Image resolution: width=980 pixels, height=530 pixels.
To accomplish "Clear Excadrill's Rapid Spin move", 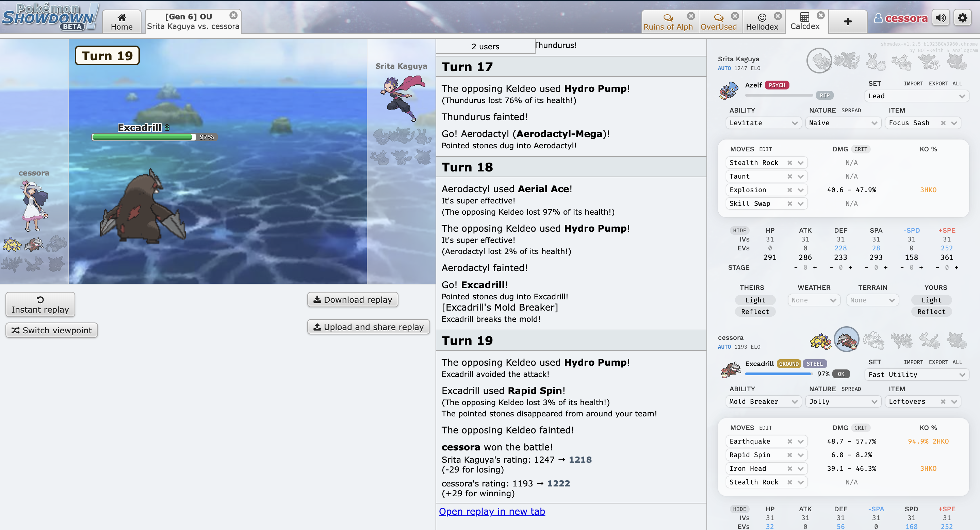I will tap(790, 455).
